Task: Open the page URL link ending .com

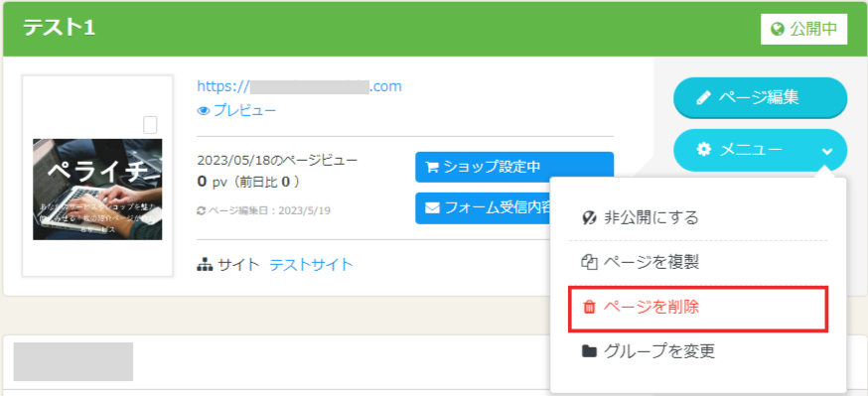Action: (x=300, y=86)
